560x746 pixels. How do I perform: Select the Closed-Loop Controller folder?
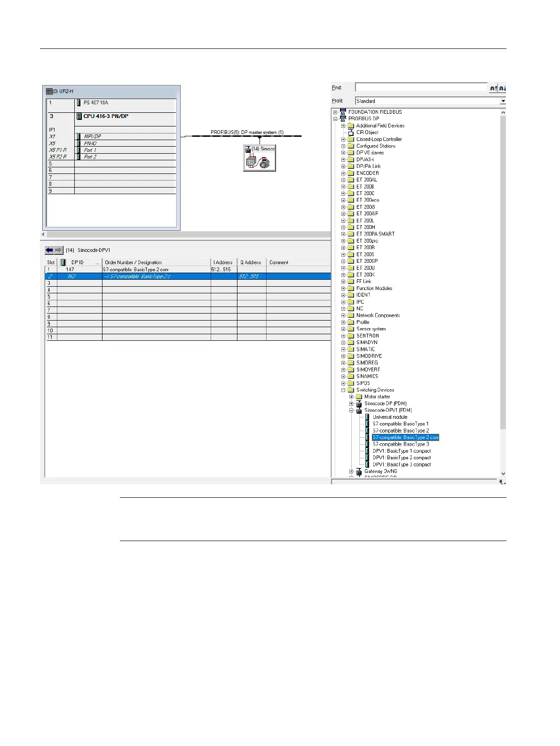coord(379,139)
